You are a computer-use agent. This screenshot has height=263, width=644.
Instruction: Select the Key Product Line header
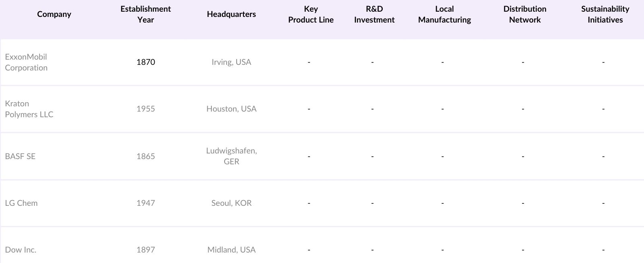click(x=311, y=14)
